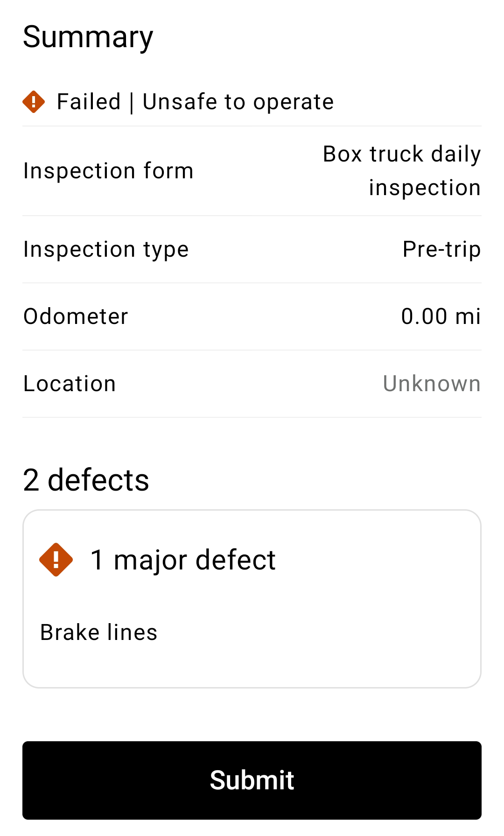Image resolution: width=504 pixels, height=836 pixels.
Task: Open the 1 major defect card
Action: pyautogui.click(x=252, y=599)
